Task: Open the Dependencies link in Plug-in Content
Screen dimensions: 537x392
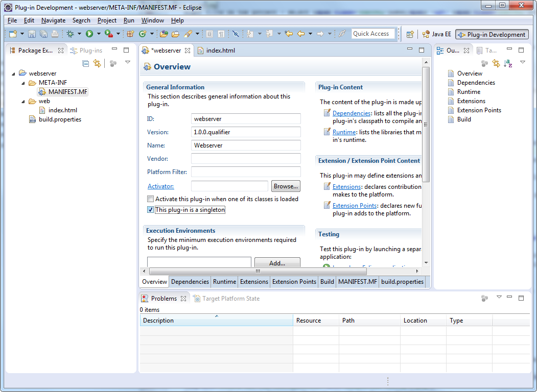Action: (352, 113)
